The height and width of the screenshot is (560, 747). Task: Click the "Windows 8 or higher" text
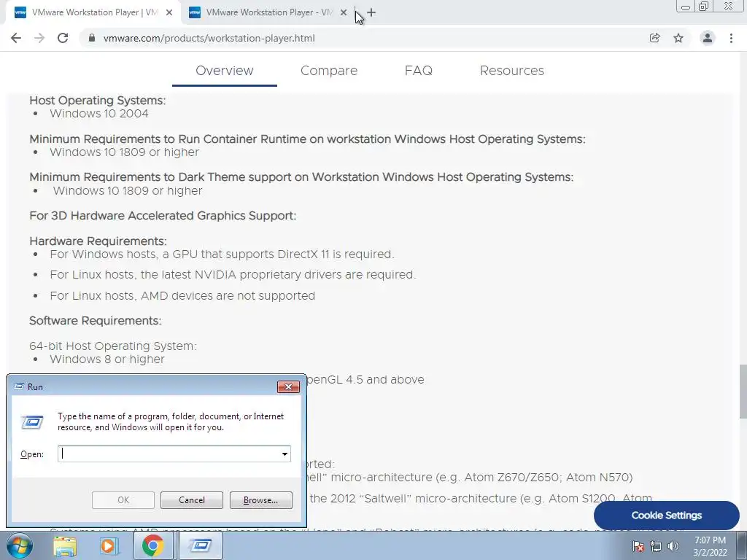coord(107,359)
